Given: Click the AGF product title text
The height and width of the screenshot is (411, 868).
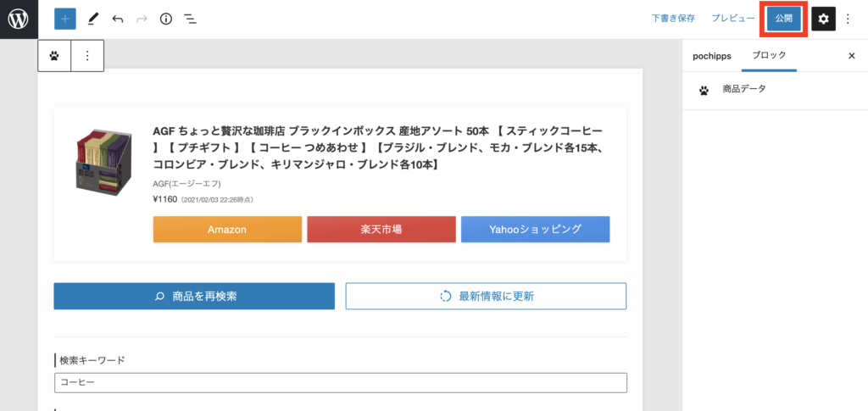Looking at the screenshot, I should click(380, 147).
